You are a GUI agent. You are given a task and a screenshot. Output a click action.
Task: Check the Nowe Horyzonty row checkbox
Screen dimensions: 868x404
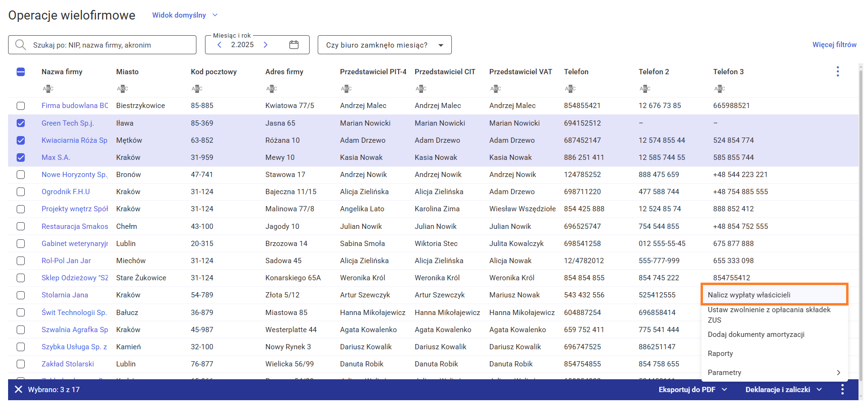(x=20, y=175)
